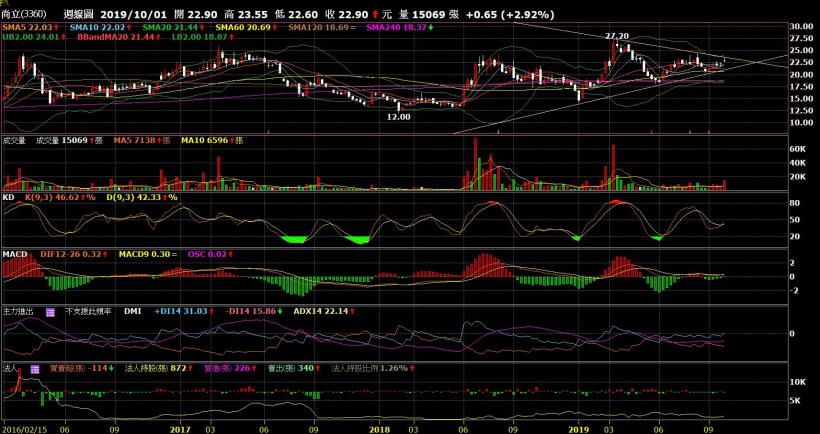Select the DMI indicator title
This screenshot has width=820, height=434.
[x=132, y=312]
